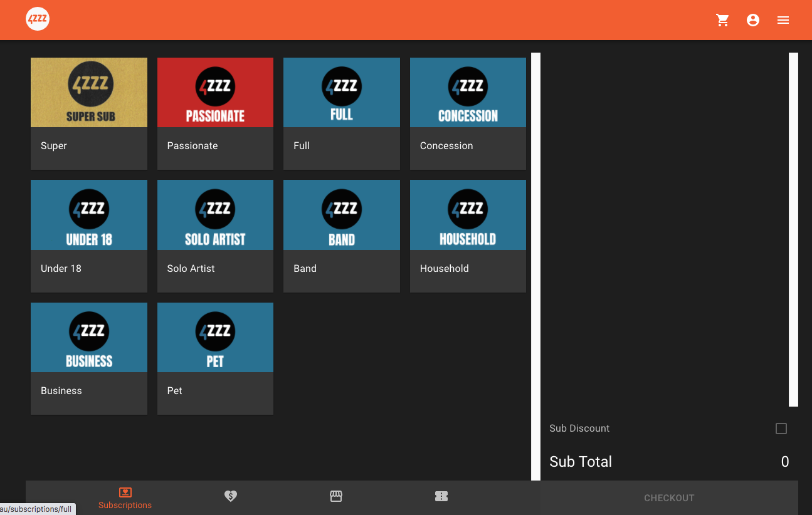Open the user account icon
Viewport: 812px width, 515px height.
[753, 20]
